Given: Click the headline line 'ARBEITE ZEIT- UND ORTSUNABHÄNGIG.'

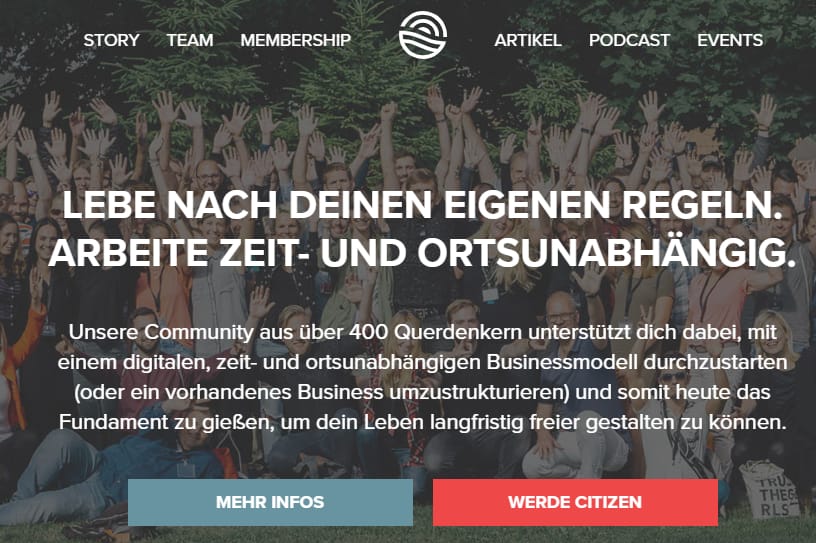Looking at the screenshot, I should pos(422,252).
